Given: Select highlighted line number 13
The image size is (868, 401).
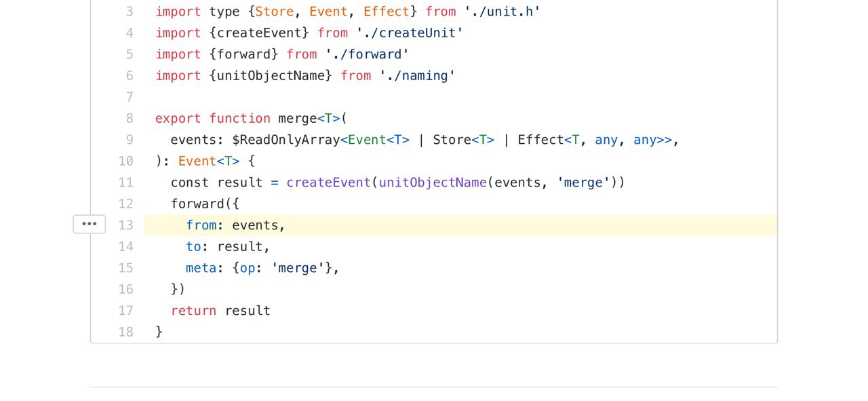Looking at the screenshot, I should pos(126,225).
